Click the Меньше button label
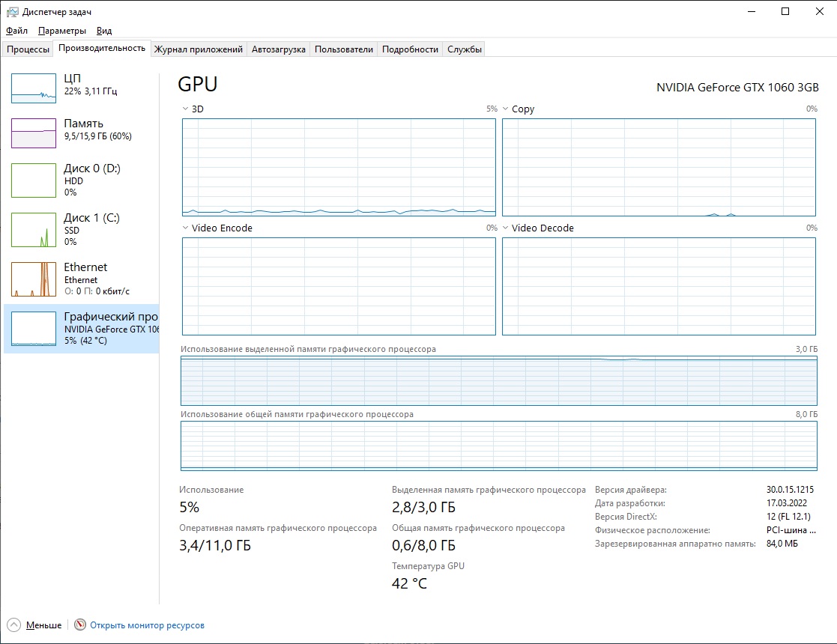Image resolution: width=837 pixels, height=644 pixels. (43, 625)
